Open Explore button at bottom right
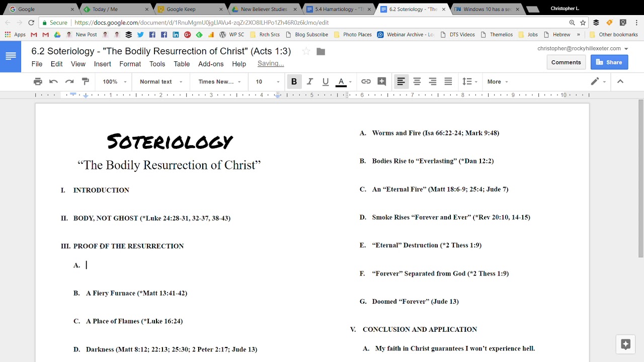Image resolution: width=644 pixels, height=362 pixels. tap(626, 344)
